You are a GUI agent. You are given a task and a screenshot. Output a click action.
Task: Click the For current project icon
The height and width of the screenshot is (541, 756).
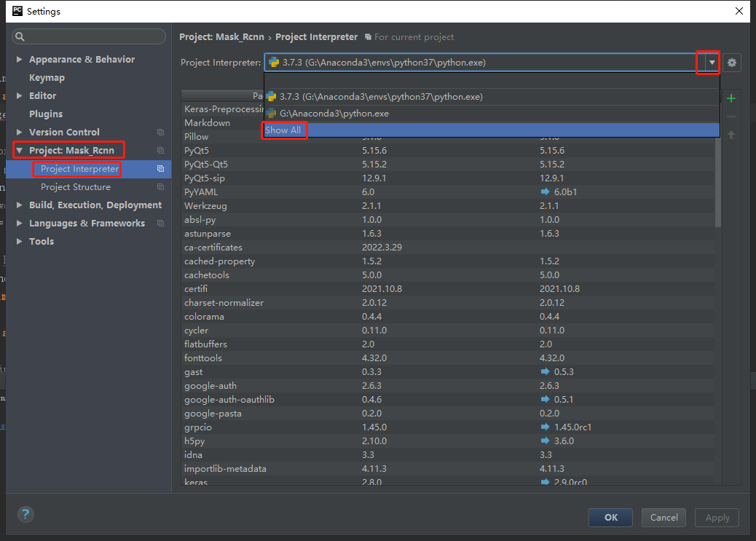(x=368, y=37)
